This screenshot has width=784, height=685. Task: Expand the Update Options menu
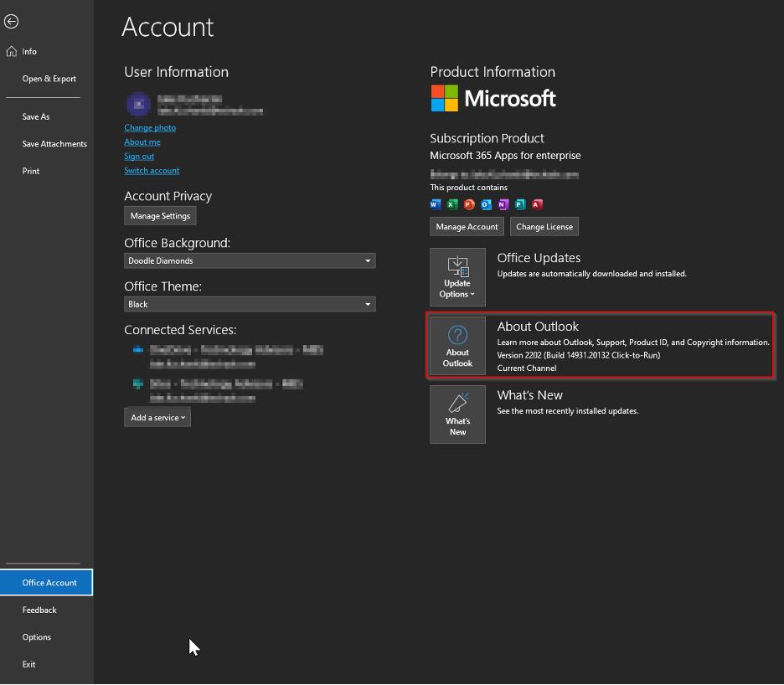[457, 276]
